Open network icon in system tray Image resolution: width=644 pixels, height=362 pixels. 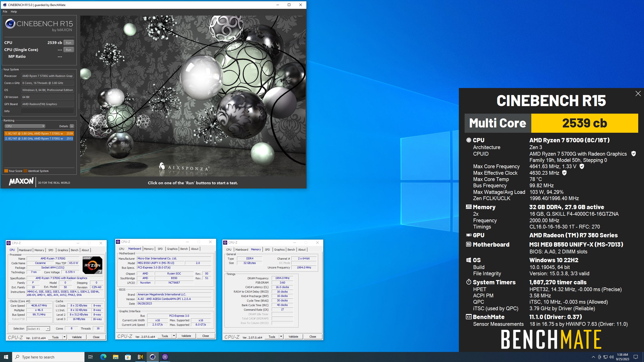[x=606, y=357]
